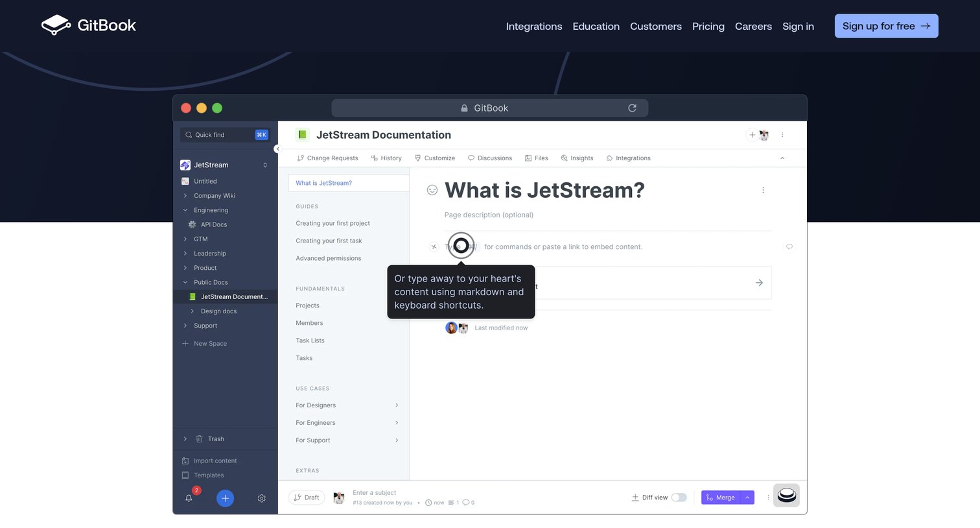Go to the Customers page

click(x=656, y=27)
